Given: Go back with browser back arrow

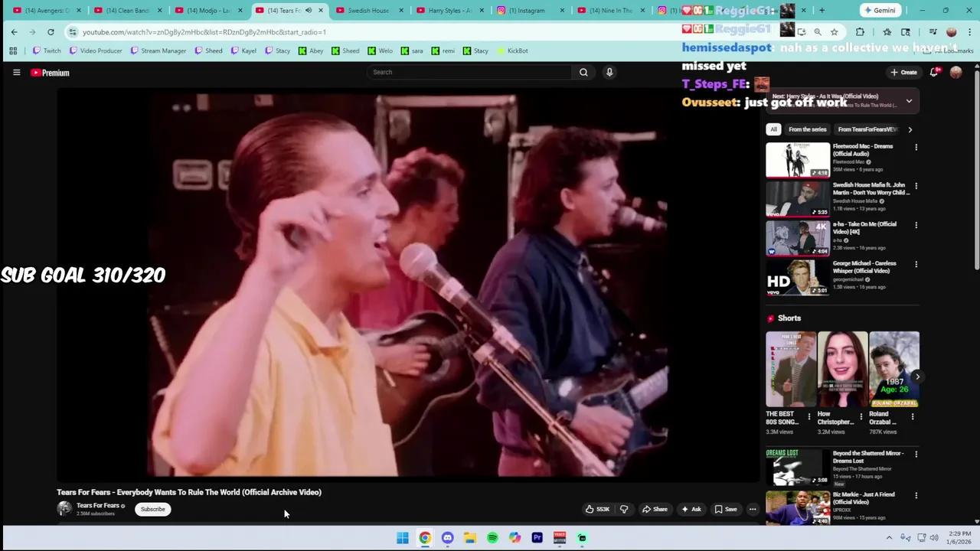Looking at the screenshot, I should 14,32.
